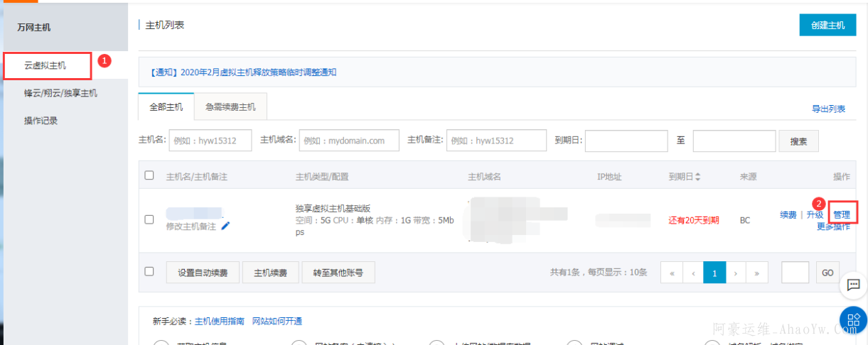
Task: Open the chat message floating icon
Action: (853, 285)
